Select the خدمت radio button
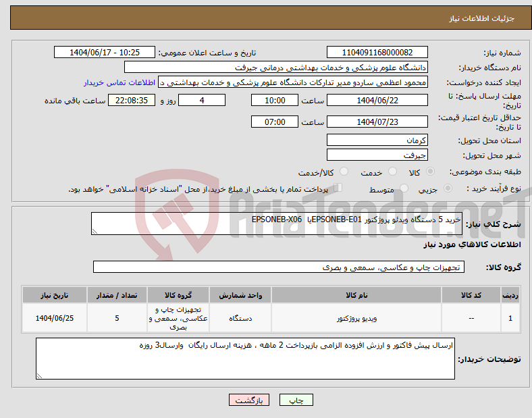Screen dimensions: 532x418 (392, 172)
